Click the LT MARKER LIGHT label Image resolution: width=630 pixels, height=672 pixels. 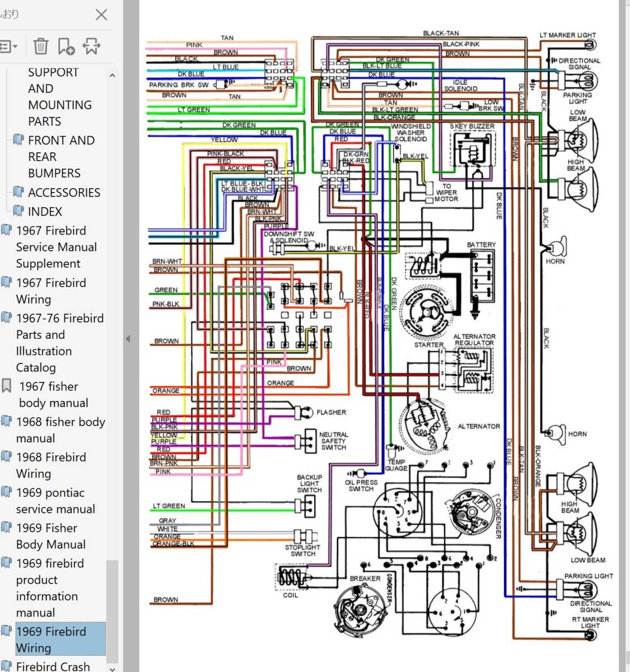[x=568, y=35]
